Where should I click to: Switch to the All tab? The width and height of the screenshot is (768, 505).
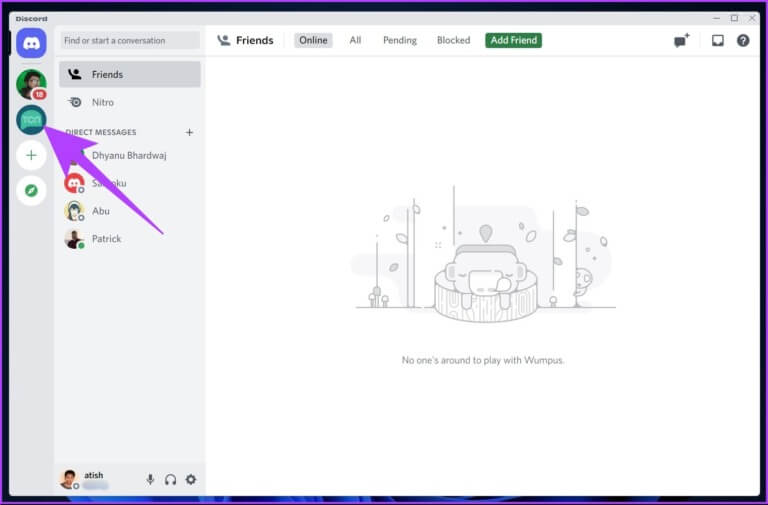point(355,40)
